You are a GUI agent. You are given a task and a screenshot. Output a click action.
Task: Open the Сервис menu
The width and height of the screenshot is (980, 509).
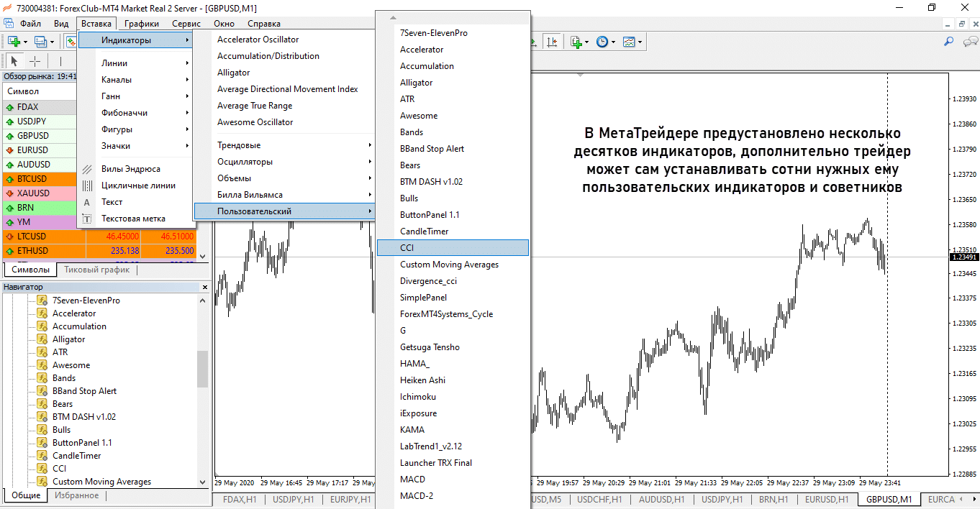186,24
